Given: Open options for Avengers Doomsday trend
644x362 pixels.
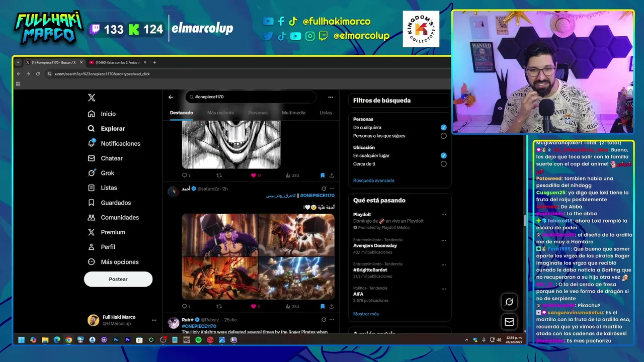Looking at the screenshot, I should click(x=443, y=240).
